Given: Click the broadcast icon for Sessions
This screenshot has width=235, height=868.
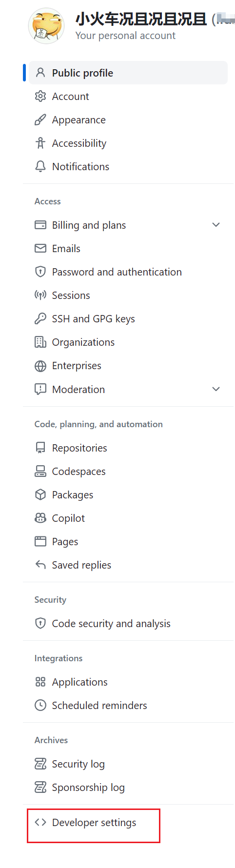Looking at the screenshot, I should pyautogui.click(x=40, y=295).
